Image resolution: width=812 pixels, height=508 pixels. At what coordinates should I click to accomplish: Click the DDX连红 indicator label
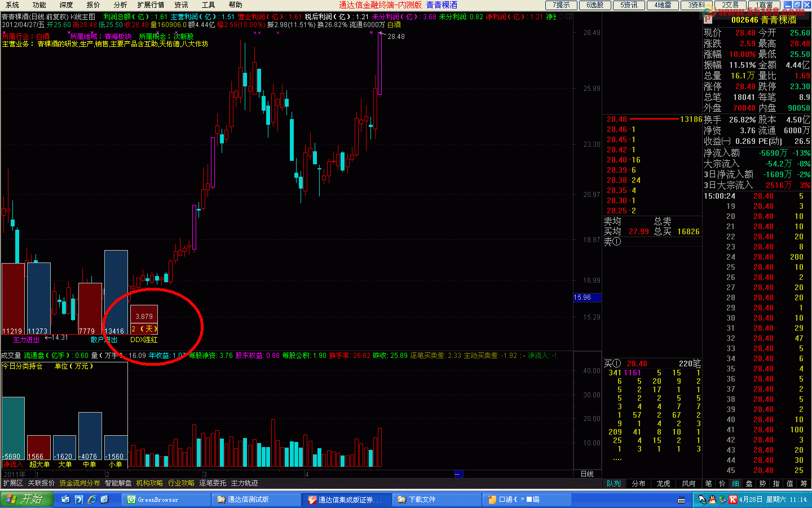click(x=144, y=340)
